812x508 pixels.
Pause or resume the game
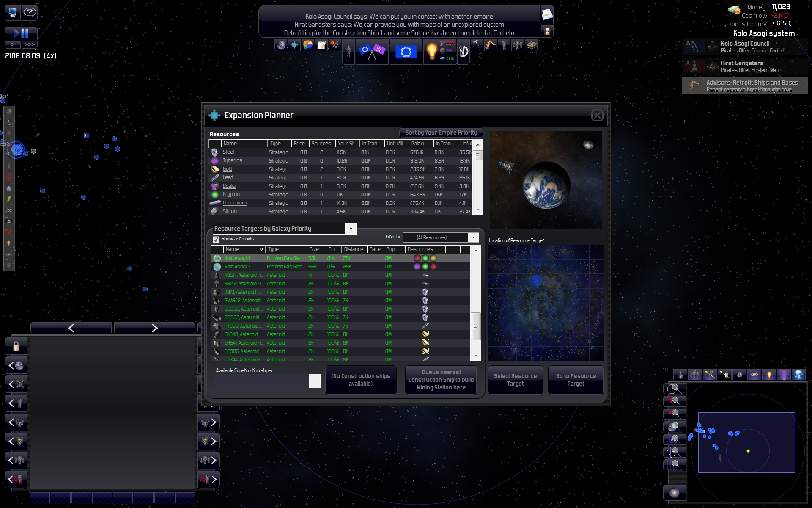pos(21,33)
